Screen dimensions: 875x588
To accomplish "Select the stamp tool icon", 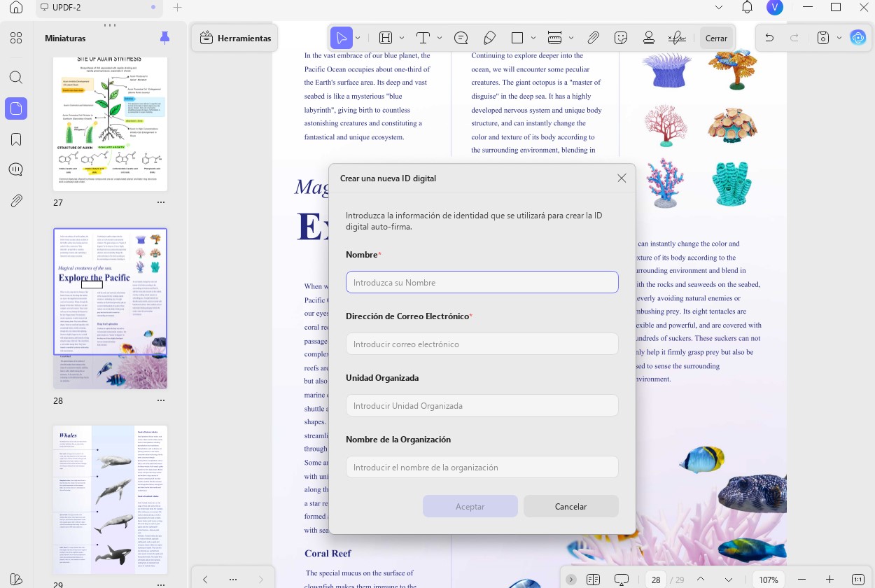I will click(649, 38).
